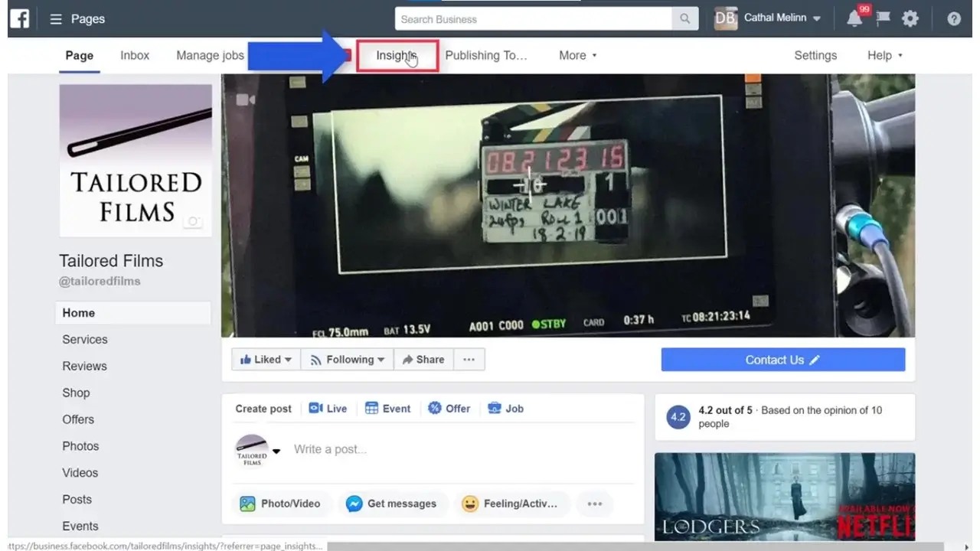Add Photo/Video to post

click(x=280, y=504)
